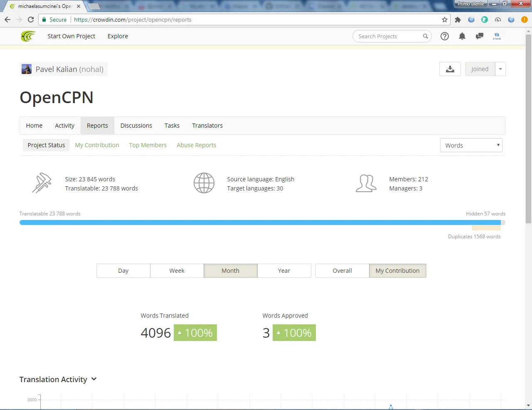Click the orange alert icon in browser toolbar
The width and height of the screenshot is (532, 410).
[x=525, y=20]
